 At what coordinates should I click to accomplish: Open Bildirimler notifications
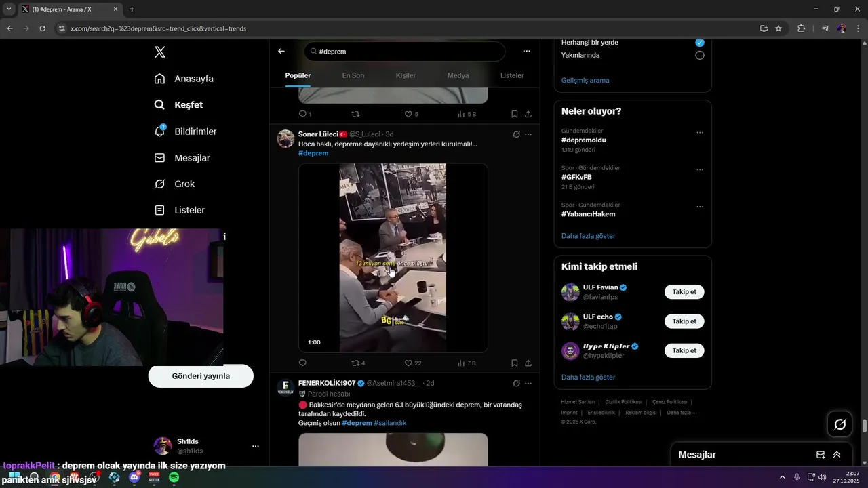185,131
